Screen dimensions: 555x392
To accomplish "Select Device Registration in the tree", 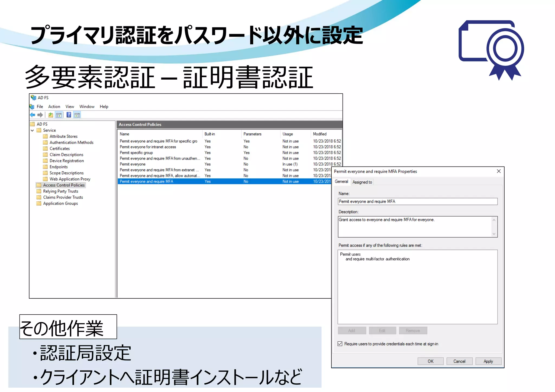I will point(67,161).
